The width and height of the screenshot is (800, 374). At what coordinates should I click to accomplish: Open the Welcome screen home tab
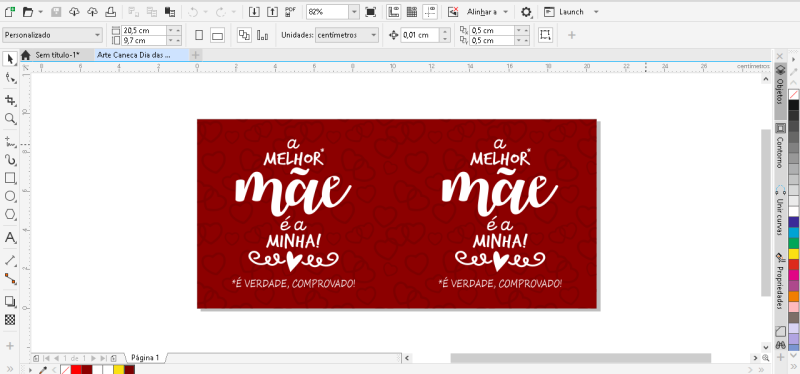point(26,55)
